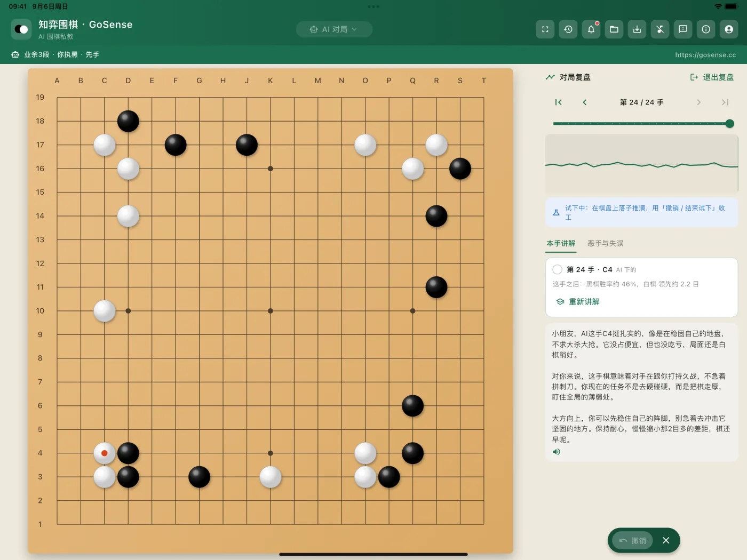
Task: Click robot icon beside 业余3段
Action: coord(15,55)
